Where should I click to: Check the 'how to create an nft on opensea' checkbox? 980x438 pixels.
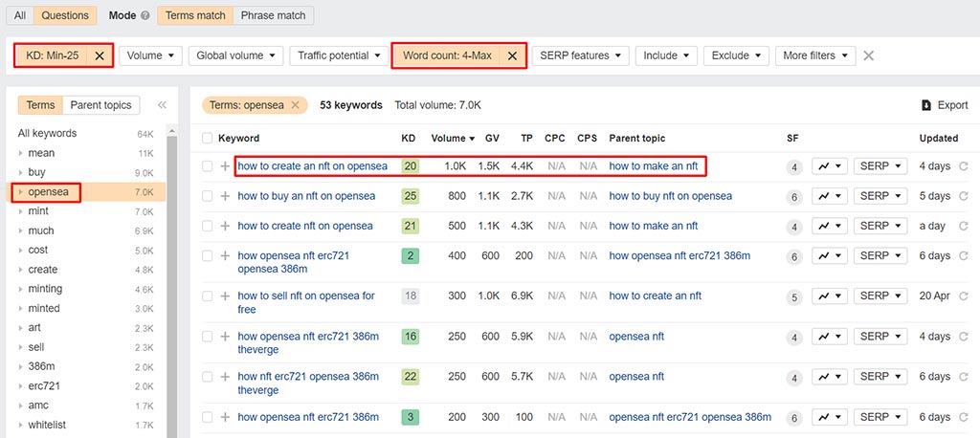pyautogui.click(x=208, y=166)
